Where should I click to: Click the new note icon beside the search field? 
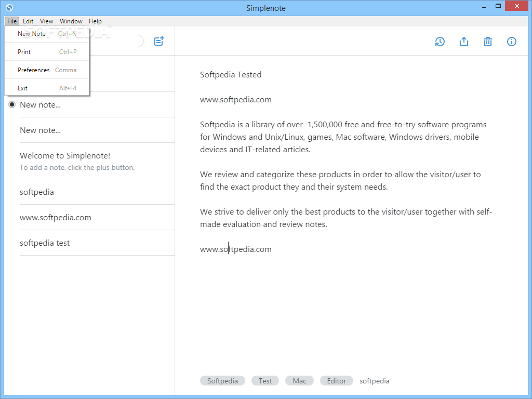pyautogui.click(x=159, y=41)
